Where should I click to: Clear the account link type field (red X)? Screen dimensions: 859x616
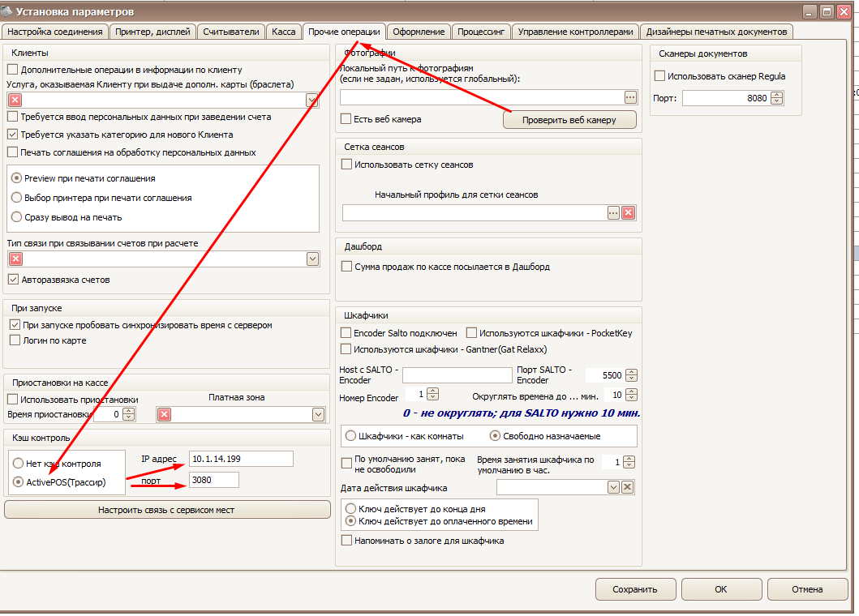pyautogui.click(x=16, y=259)
